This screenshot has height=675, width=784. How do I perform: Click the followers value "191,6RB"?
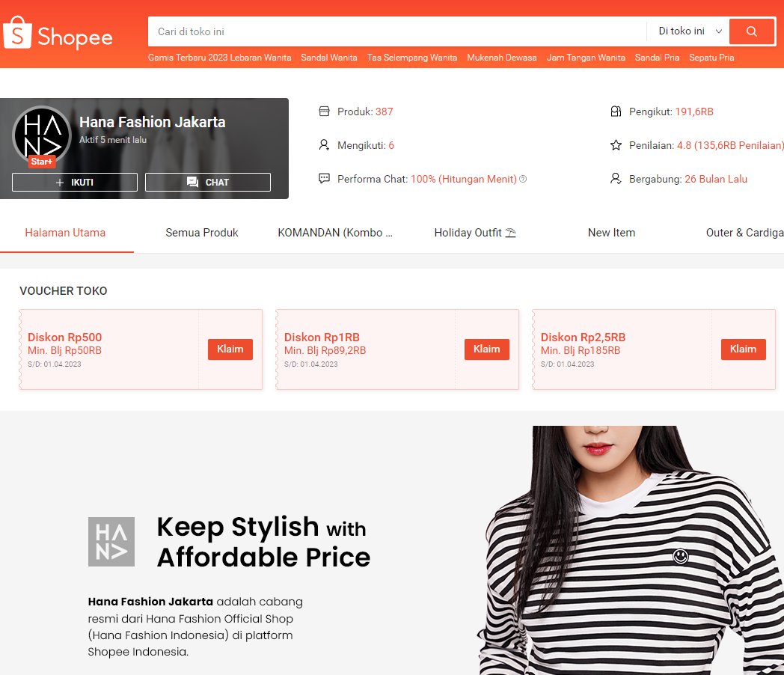click(694, 112)
